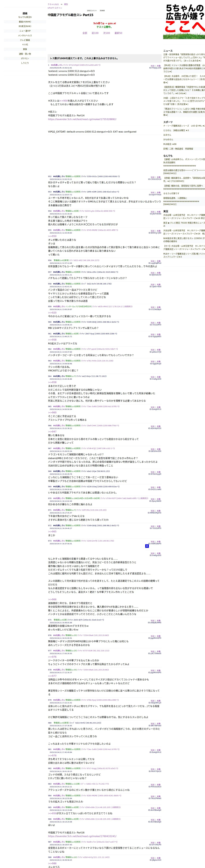205x868 pixels.
Task: Click the >>920 anchor in post 959
Action: [52, 313]
